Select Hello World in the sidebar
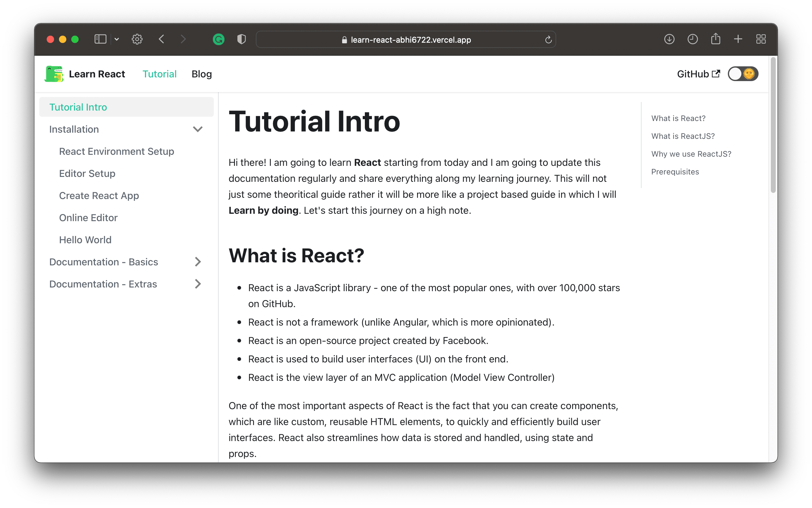The height and width of the screenshot is (508, 812). click(85, 240)
